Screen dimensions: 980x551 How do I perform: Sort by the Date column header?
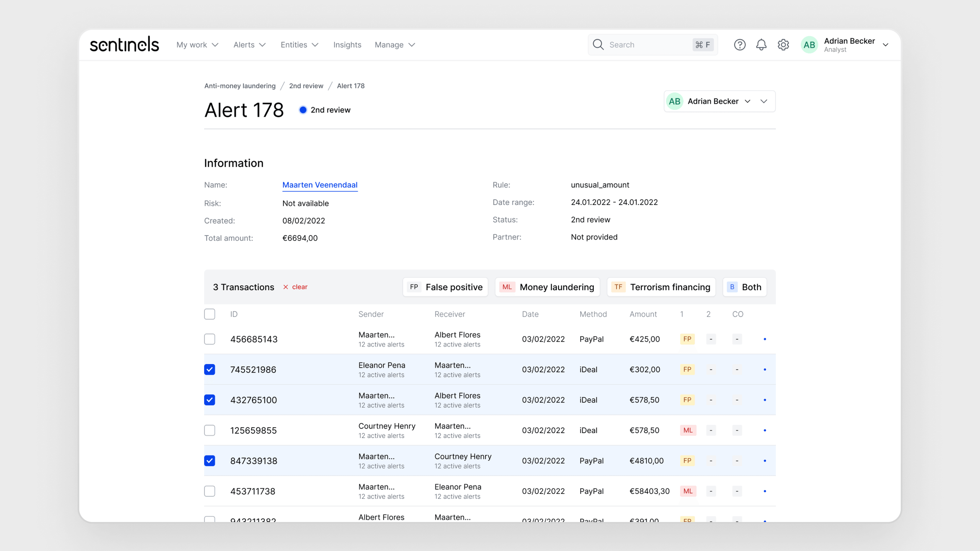click(530, 314)
